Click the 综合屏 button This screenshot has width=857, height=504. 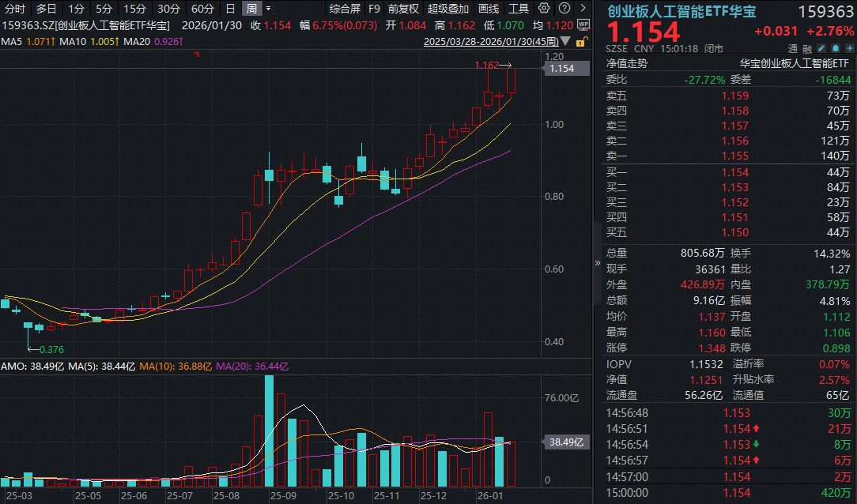click(x=345, y=9)
